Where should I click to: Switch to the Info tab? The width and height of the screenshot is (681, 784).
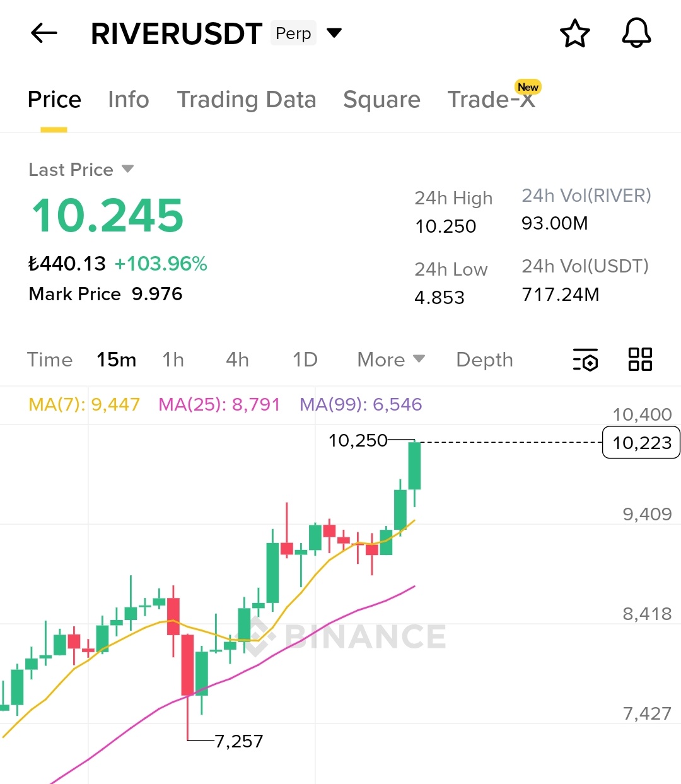[x=128, y=100]
